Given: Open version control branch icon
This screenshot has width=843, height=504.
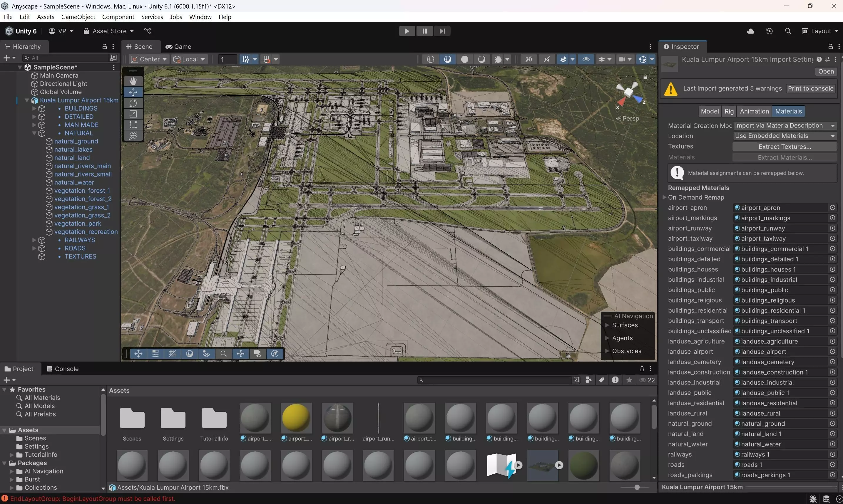Looking at the screenshot, I should coord(148,31).
